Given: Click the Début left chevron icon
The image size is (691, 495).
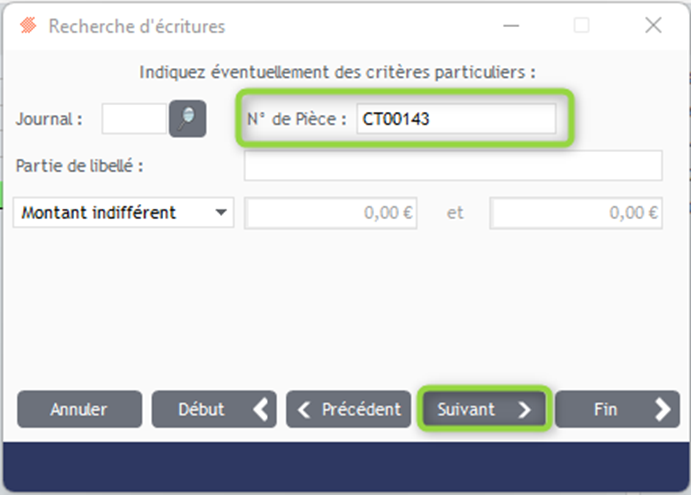Looking at the screenshot, I should pyautogui.click(x=261, y=409).
